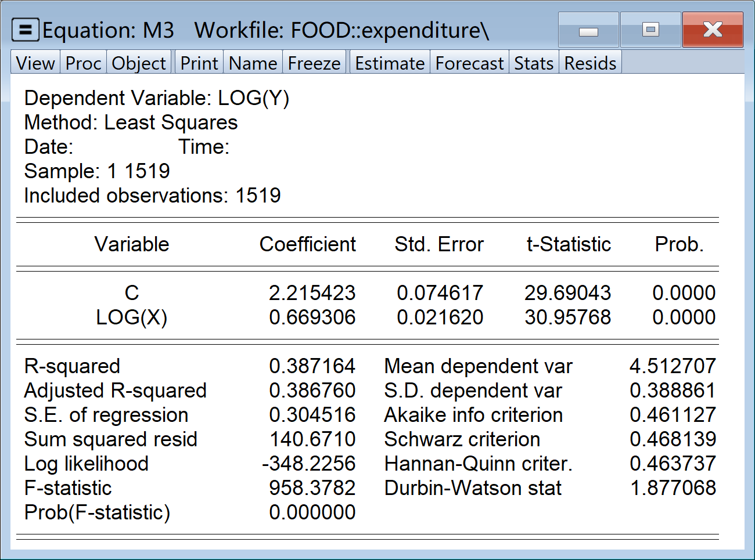The image size is (755, 560).
Task: Click the Estimate button
Action: 390,63
